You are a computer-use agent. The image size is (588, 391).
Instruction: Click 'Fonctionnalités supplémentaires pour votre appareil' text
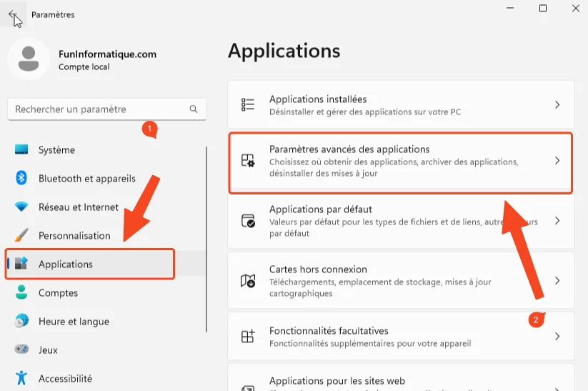pyautogui.click(x=370, y=343)
